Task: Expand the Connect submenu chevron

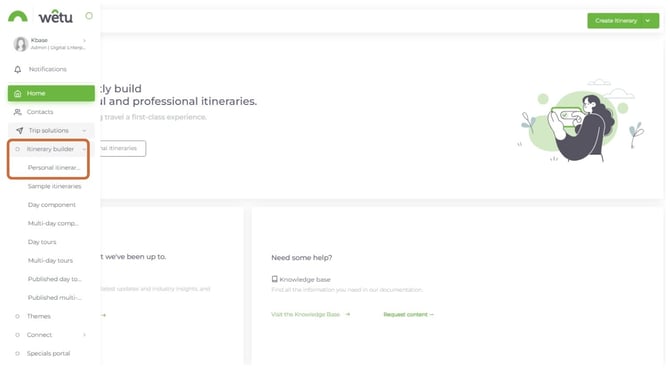Action: (85, 335)
